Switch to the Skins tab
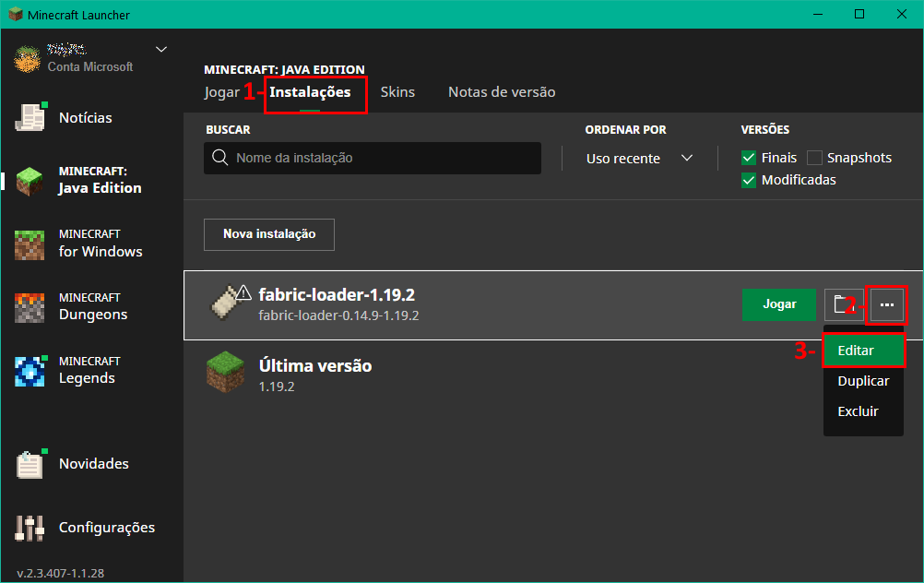Screen dimensions: 924x583 click(x=397, y=92)
